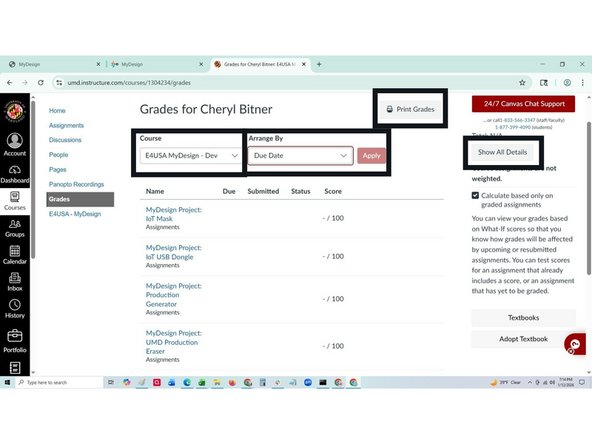Viewport: 592px width, 444px height.
Task: Open Assignments in course menu
Action: (66, 125)
